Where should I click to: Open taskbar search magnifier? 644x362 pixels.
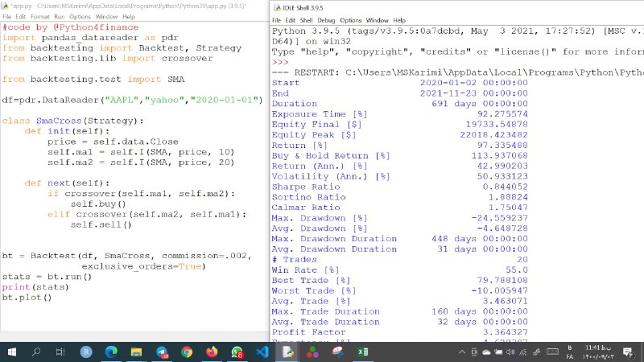point(36,352)
